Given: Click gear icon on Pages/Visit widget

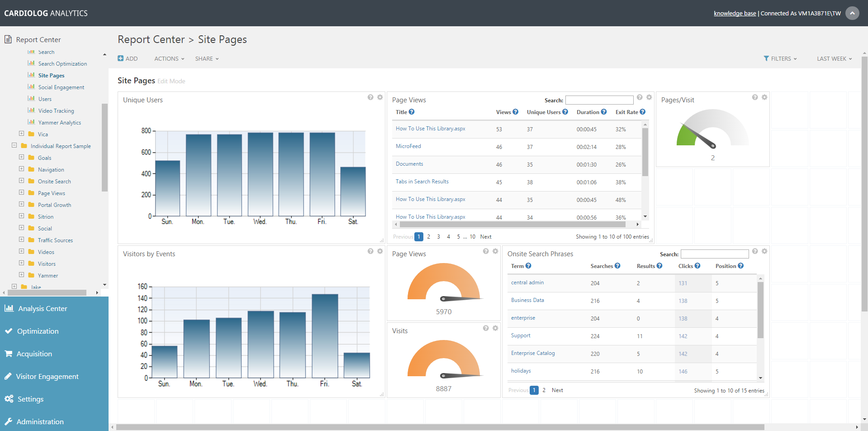Looking at the screenshot, I should click(x=764, y=97).
